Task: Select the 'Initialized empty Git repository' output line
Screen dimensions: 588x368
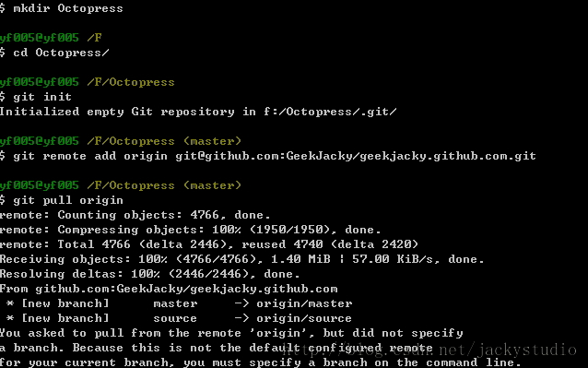Action: pyautogui.click(x=198, y=112)
